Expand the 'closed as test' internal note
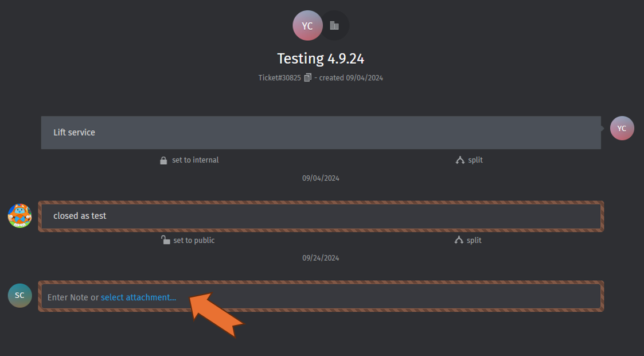The image size is (644, 356). pyautogui.click(x=321, y=216)
